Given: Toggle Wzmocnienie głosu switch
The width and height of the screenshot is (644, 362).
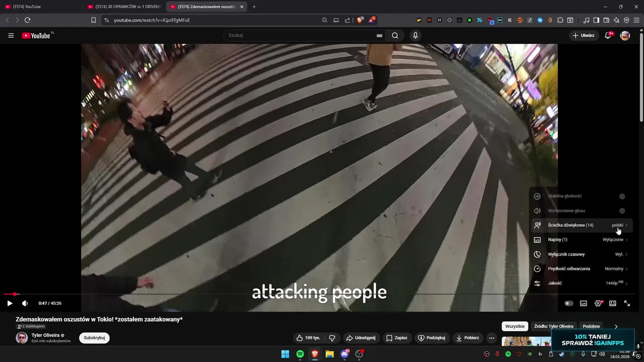Looking at the screenshot, I should coord(622,211).
